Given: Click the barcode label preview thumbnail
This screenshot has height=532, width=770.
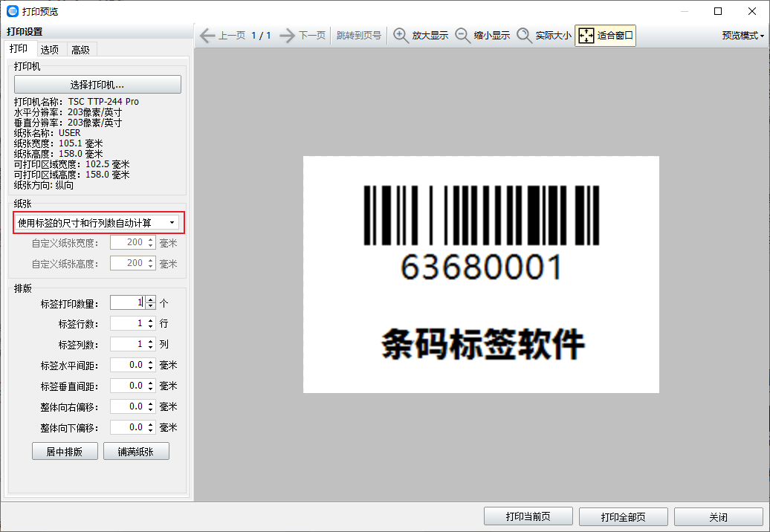Looking at the screenshot, I should pyautogui.click(x=481, y=274).
